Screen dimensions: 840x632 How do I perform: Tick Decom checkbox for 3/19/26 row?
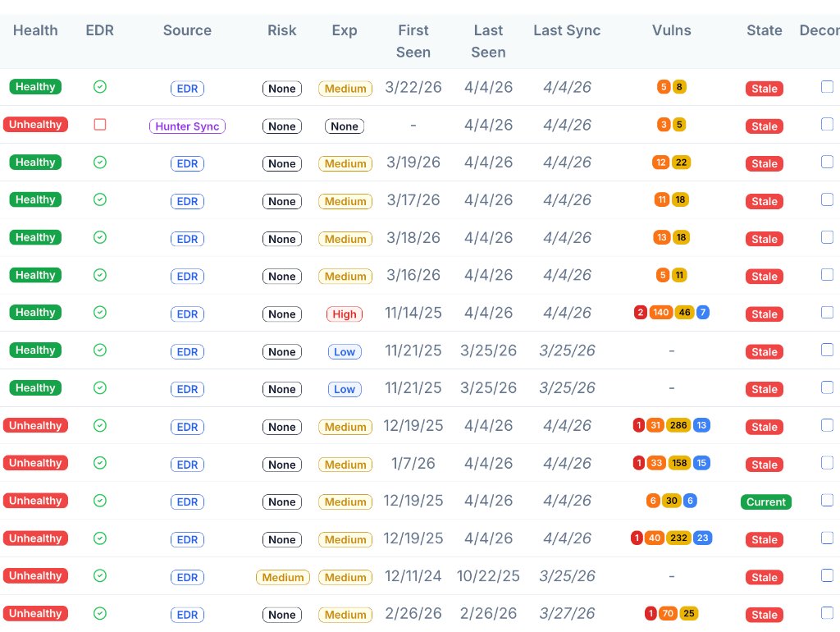[x=827, y=162]
